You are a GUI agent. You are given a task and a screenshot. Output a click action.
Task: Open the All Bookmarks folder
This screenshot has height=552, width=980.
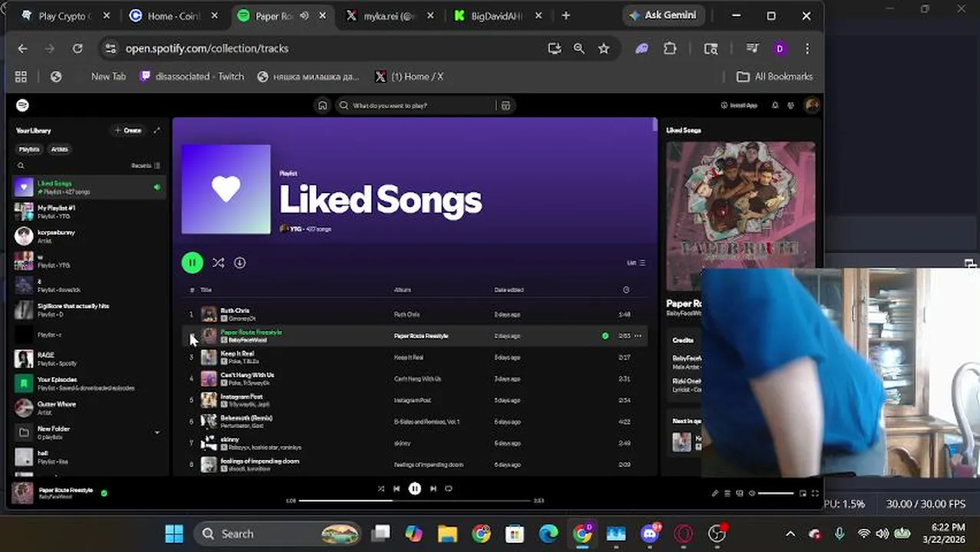tap(774, 77)
